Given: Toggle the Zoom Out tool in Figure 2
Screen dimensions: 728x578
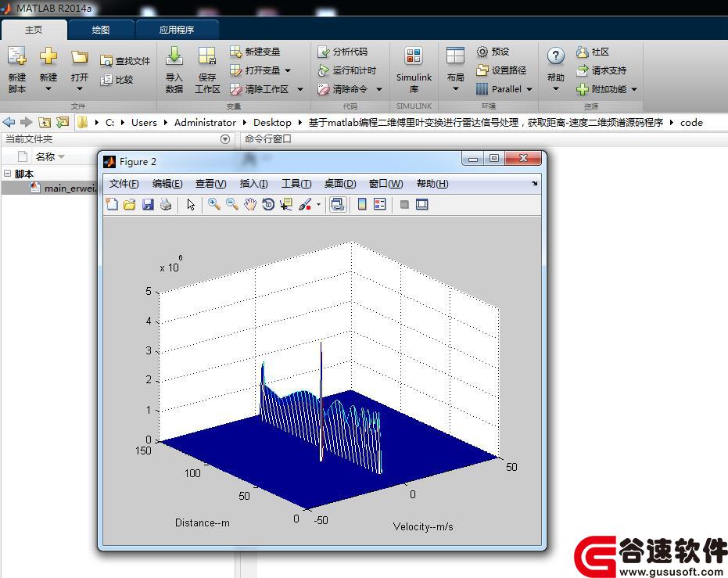Looking at the screenshot, I should point(232,204).
